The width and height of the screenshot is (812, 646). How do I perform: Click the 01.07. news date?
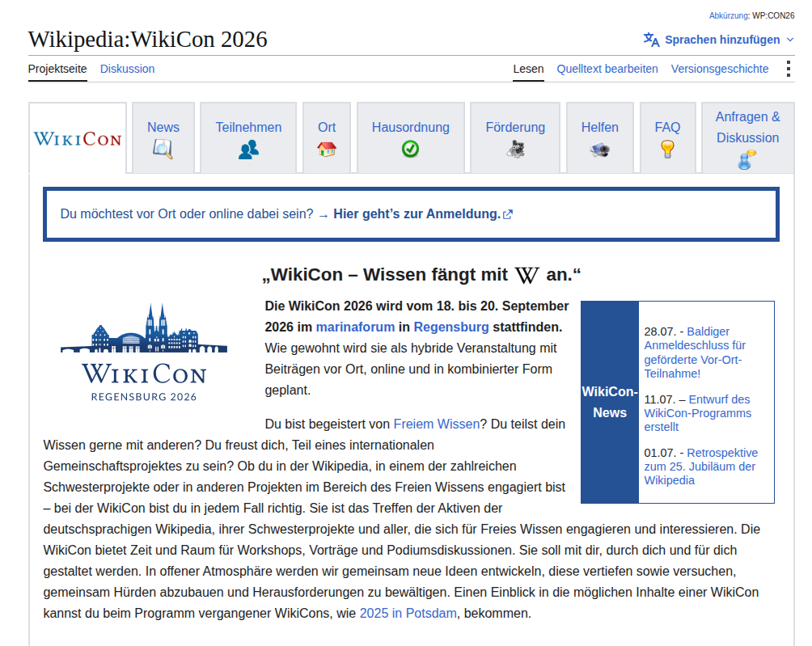click(660, 453)
